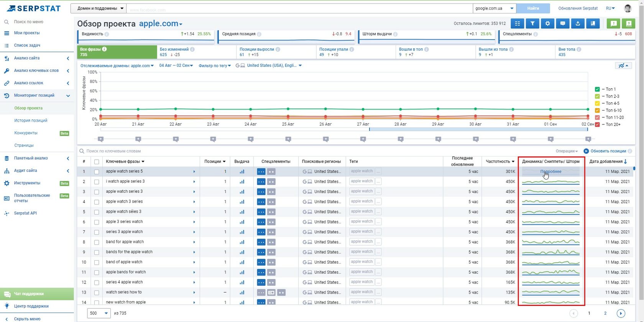Open the google.com.ua search engine dropdown
The height and width of the screenshot is (322, 644).
coord(495,8)
